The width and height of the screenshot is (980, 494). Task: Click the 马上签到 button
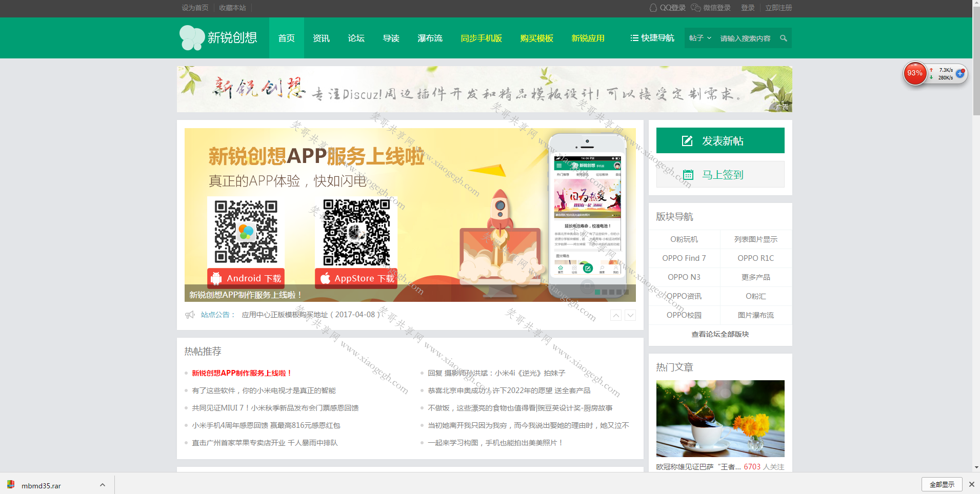tap(720, 174)
